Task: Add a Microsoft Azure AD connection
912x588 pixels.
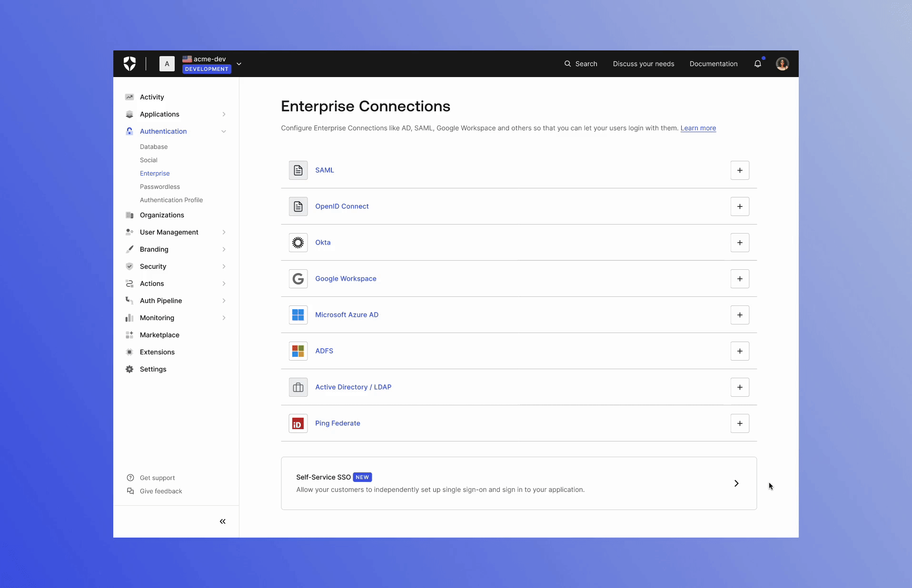Action: 740,315
